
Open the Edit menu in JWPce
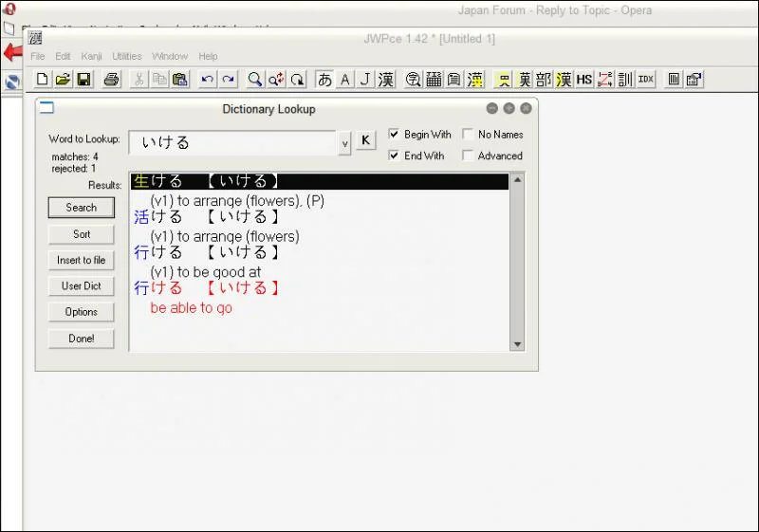[x=63, y=56]
